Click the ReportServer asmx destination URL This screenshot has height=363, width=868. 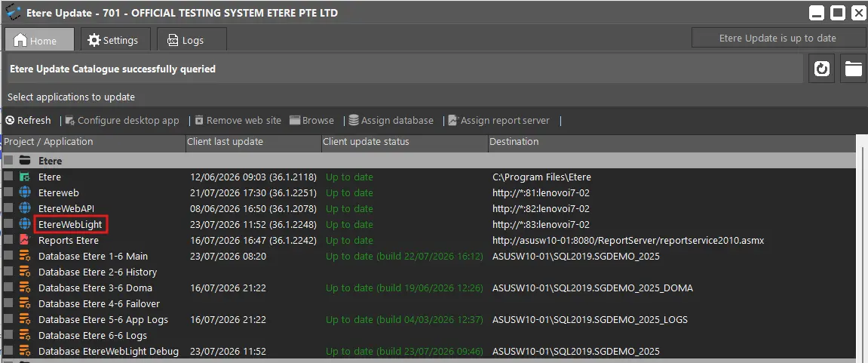click(628, 241)
